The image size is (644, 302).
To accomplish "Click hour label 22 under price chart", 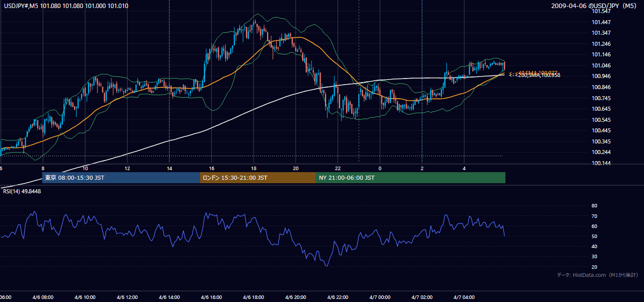I will pos(338,168).
